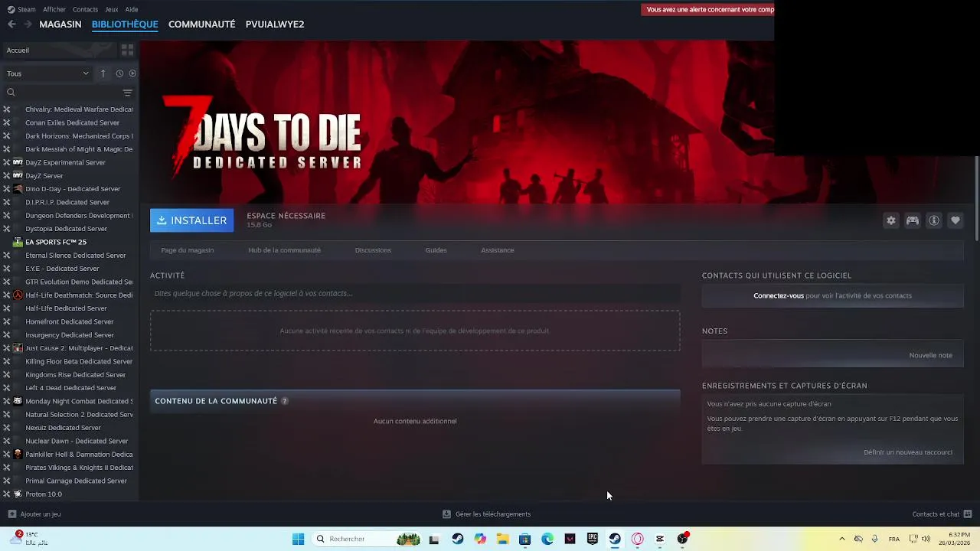This screenshot has width=980, height=551.
Task: Open PVUIALWYE2 profile section
Action: (x=275, y=24)
